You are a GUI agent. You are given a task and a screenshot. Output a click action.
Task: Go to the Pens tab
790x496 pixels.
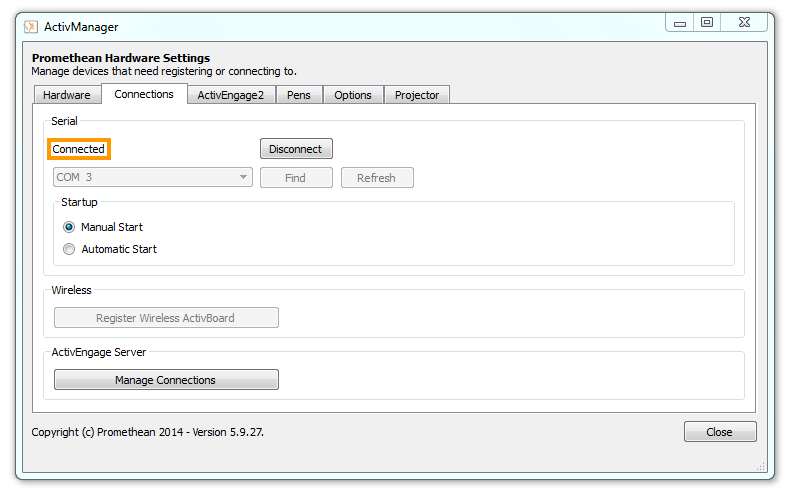(298, 95)
